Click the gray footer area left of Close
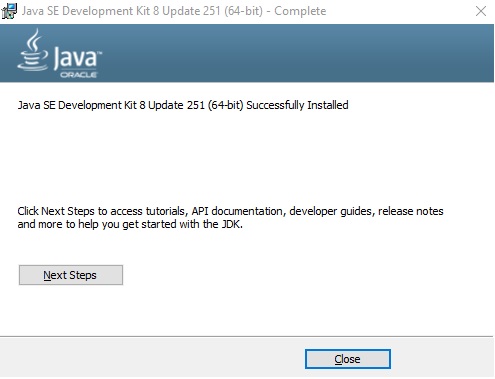The image size is (495, 379). click(x=150, y=358)
